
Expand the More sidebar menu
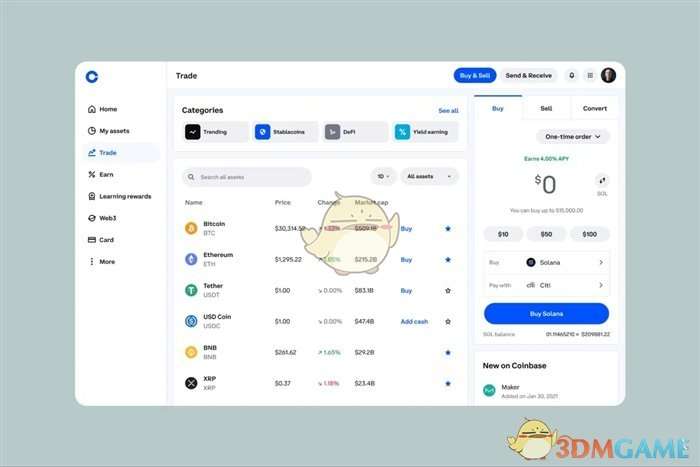(x=102, y=262)
